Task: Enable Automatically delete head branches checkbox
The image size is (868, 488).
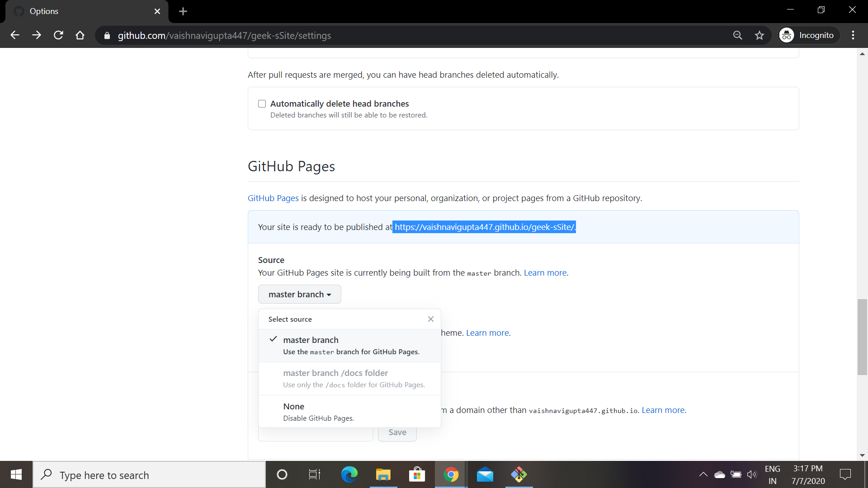Action: [x=262, y=104]
